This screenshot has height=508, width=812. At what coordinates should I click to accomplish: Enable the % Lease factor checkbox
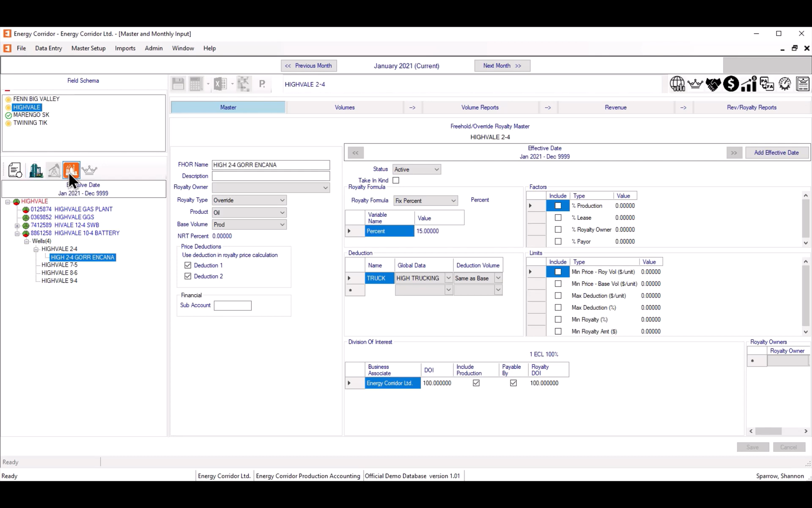tap(558, 218)
